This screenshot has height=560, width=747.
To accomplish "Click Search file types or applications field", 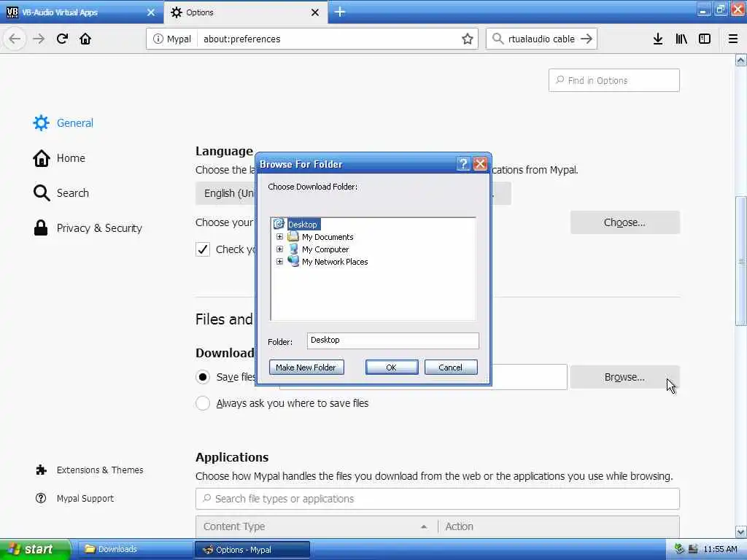I will coord(438,499).
